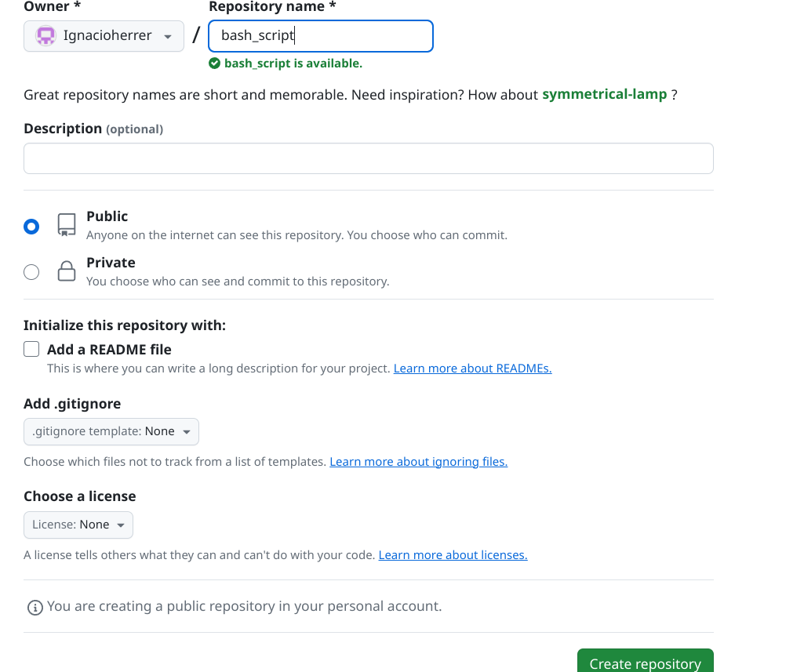The image size is (804, 672).
Task: Click the owner dropdown caret arrow
Action: (168, 36)
